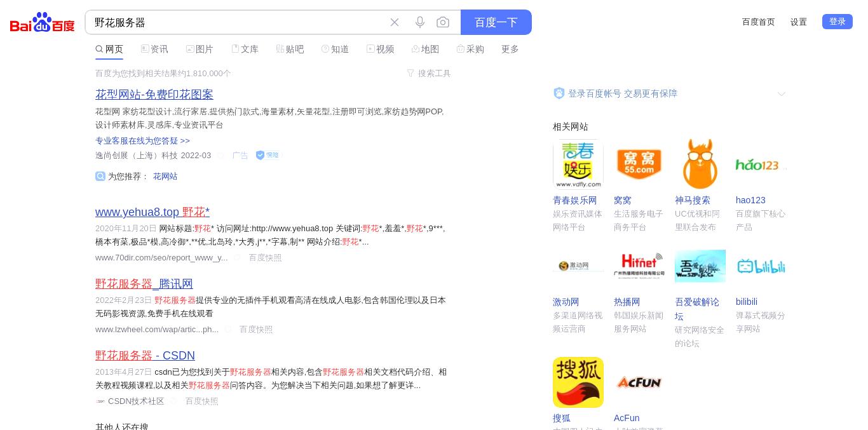868x430 pixels.
Task: Expand the 更多 tab menu
Action: point(510,49)
